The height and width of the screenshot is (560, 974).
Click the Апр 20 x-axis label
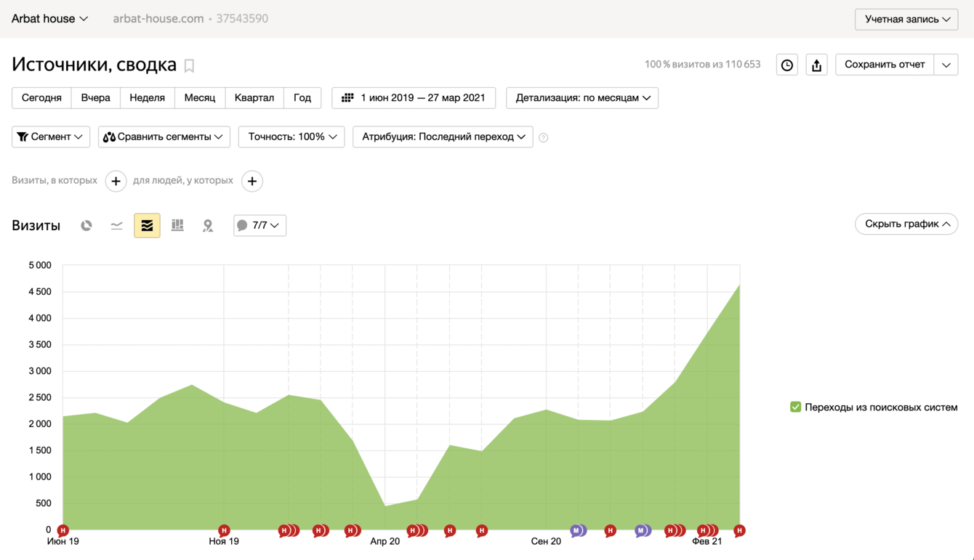[x=385, y=542]
